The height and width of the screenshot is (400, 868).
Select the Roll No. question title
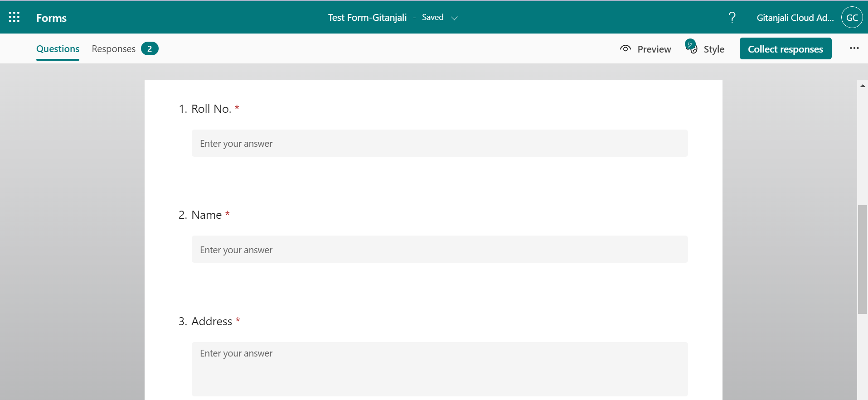211,109
